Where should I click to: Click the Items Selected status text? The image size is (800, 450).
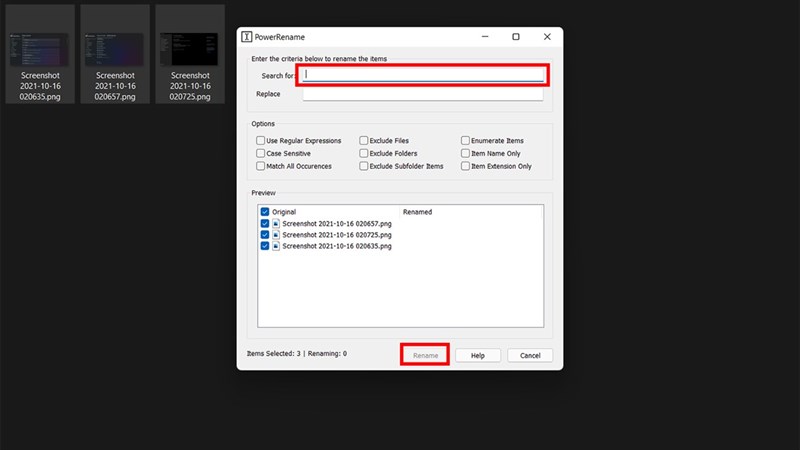click(x=296, y=353)
